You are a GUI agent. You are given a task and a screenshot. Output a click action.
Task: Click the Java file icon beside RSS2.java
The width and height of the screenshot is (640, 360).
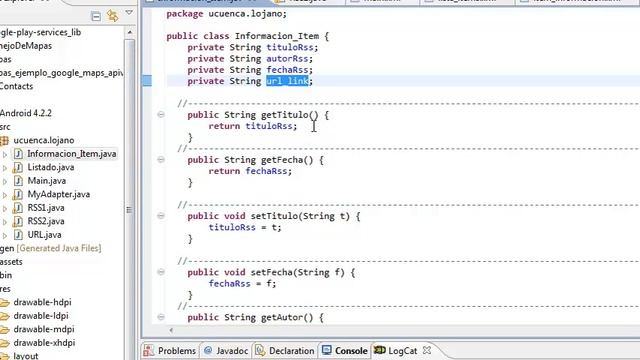(18, 221)
